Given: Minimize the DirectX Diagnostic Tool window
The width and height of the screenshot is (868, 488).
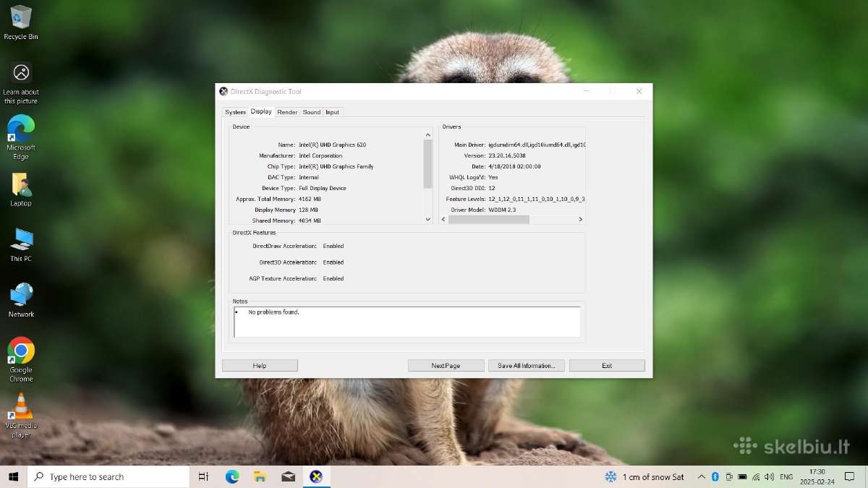Looking at the screenshot, I should click(587, 92).
